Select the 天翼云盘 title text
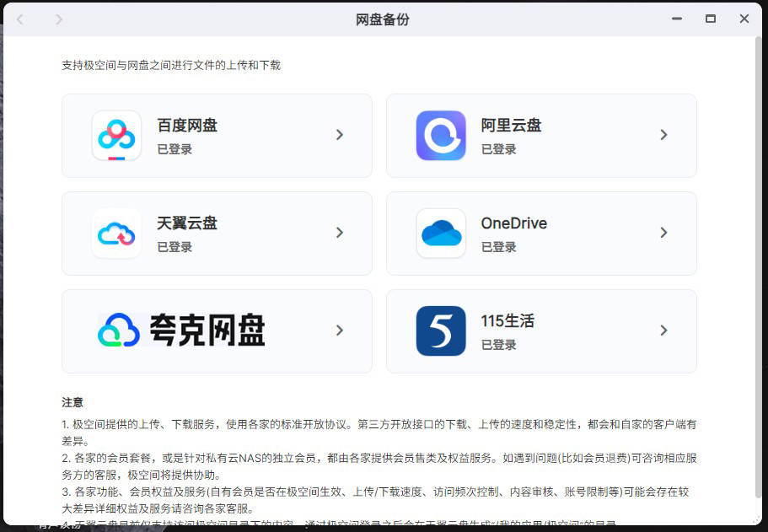Viewport: 768px width, 532px height. (x=187, y=223)
